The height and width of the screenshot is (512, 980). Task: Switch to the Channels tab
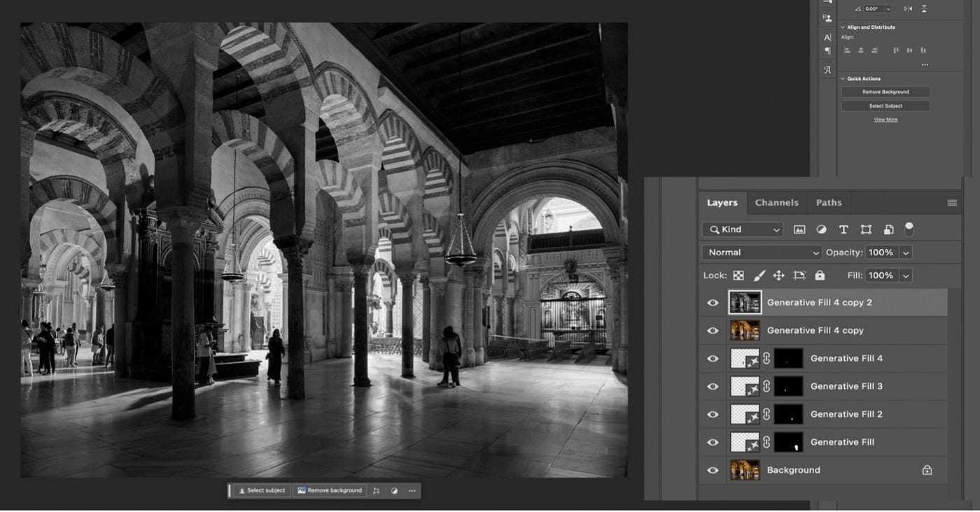(x=776, y=203)
